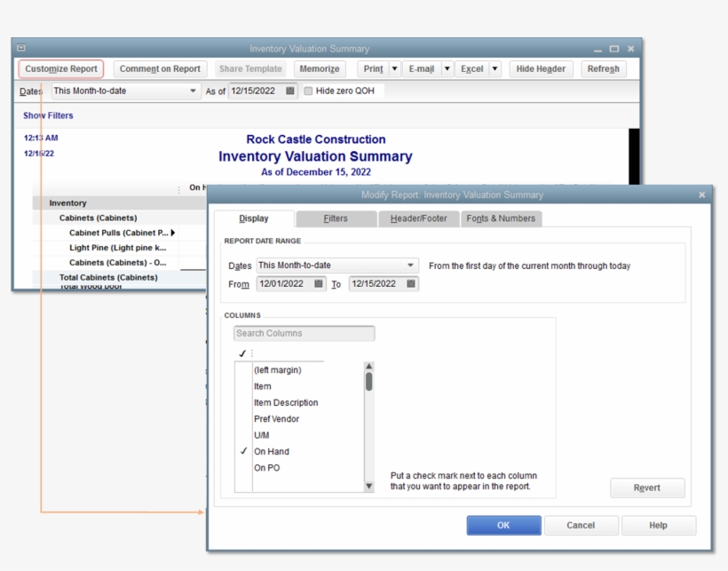
Task: Click Comment on Report button
Action: coord(160,68)
